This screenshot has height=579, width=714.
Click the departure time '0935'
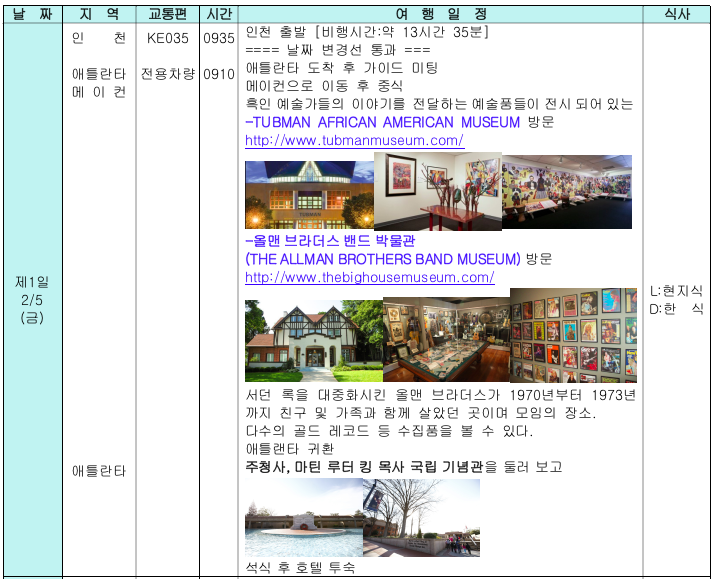(x=219, y=38)
